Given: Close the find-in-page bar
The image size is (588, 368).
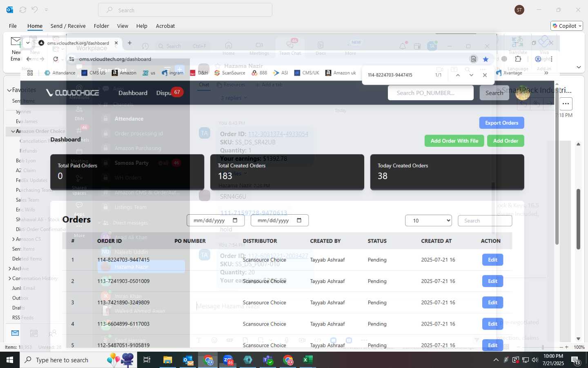Looking at the screenshot, I should 485,75.
